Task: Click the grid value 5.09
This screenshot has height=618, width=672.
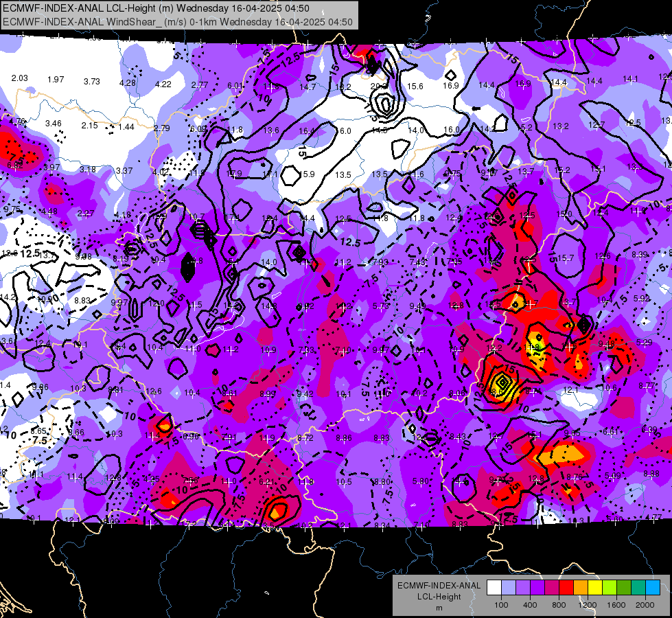Action: coord(613,475)
